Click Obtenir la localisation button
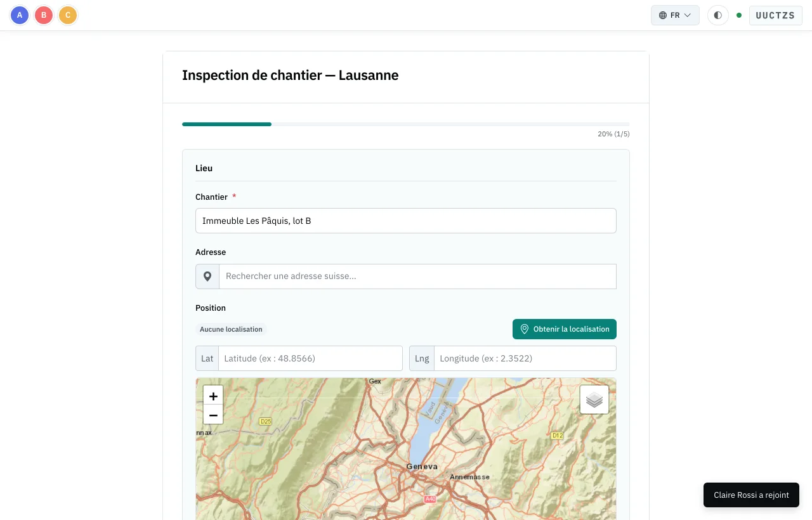This screenshot has width=812, height=520. (x=565, y=329)
